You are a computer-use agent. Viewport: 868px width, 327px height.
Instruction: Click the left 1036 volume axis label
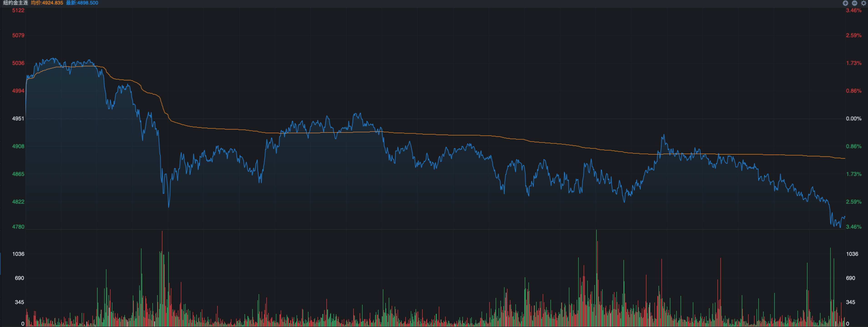click(18, 254)
